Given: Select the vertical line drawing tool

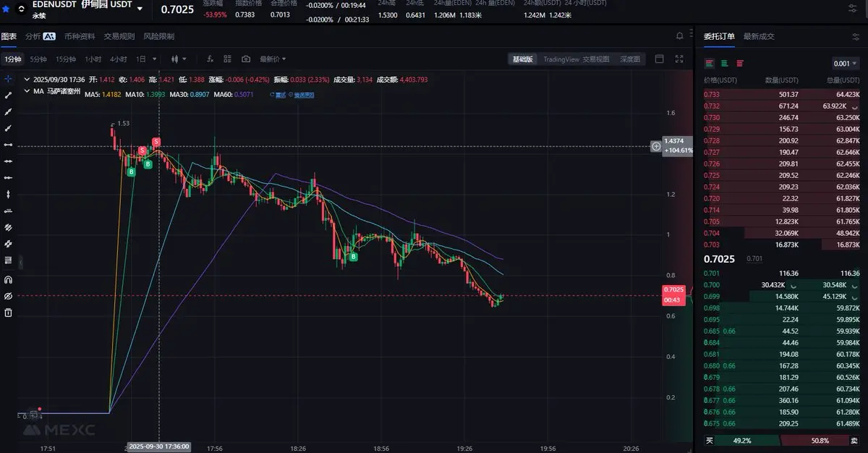Looking at the screenshot, I should [8, 194].
